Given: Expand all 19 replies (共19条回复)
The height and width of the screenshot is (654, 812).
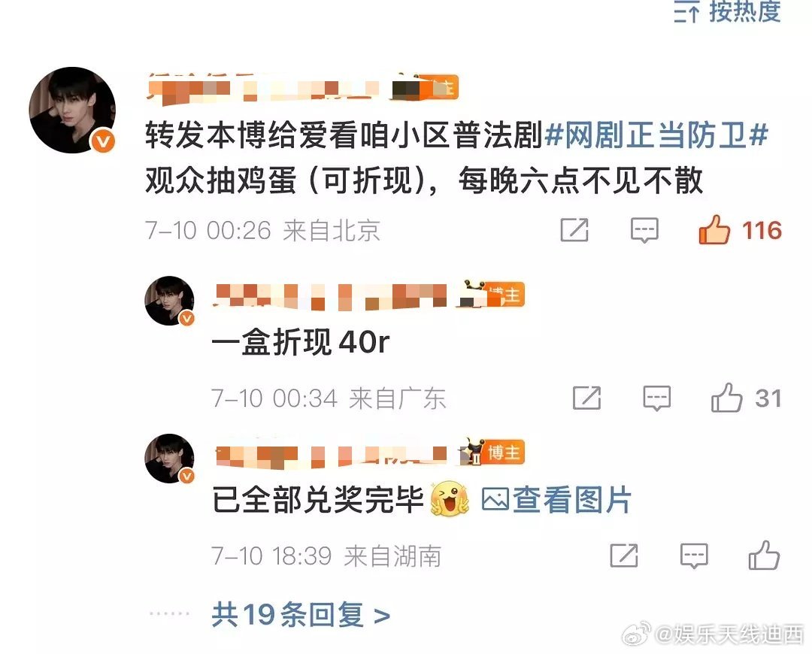Looking at the screenshot, I should tap(301, 615).
